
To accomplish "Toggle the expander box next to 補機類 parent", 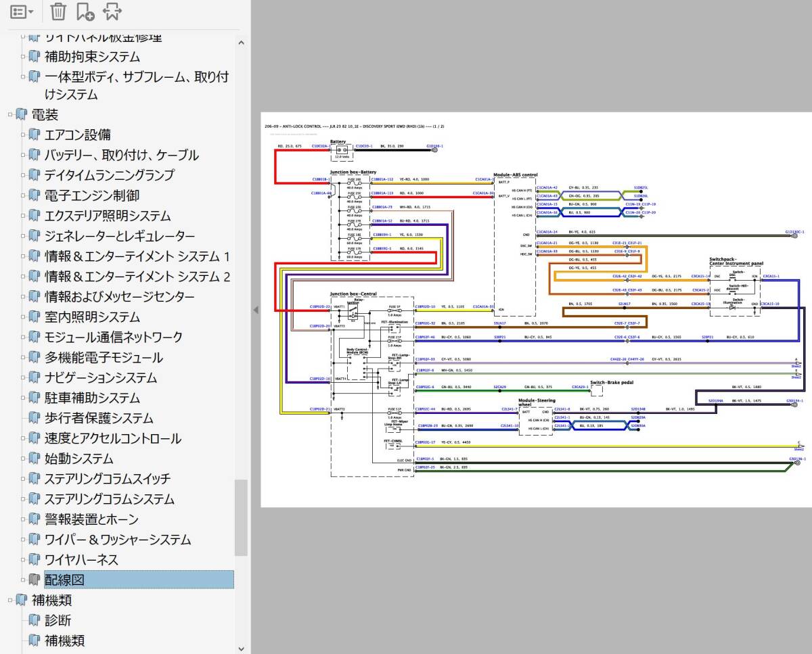I will click(10, 600).
